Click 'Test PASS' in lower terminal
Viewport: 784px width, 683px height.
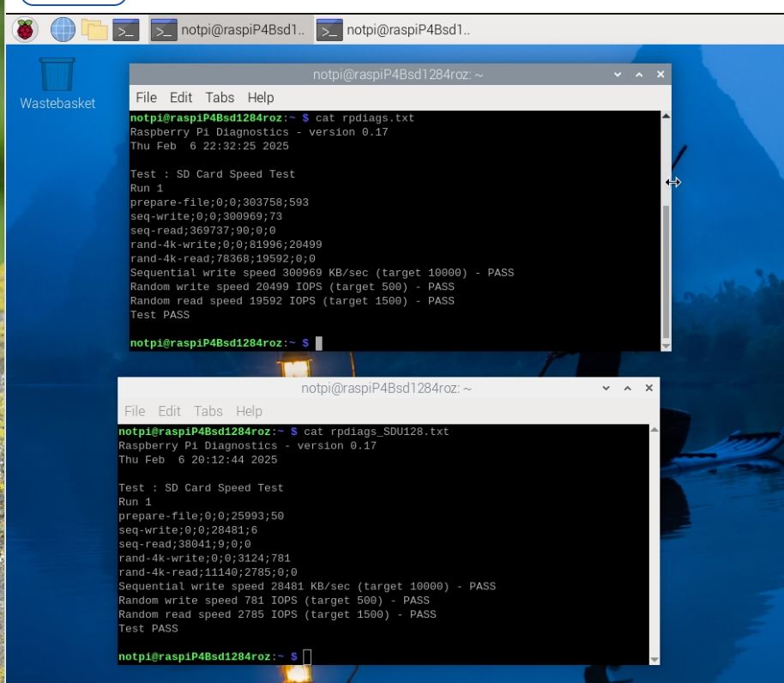click(148, 628)
